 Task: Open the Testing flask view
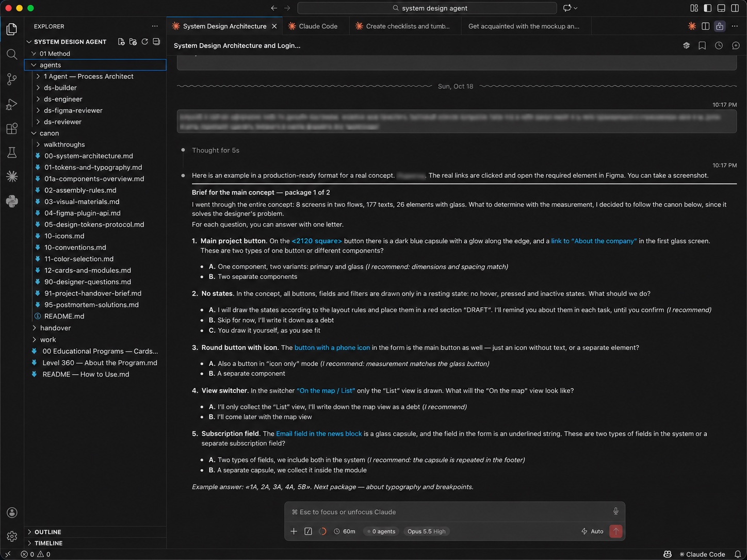pos(11,153)
